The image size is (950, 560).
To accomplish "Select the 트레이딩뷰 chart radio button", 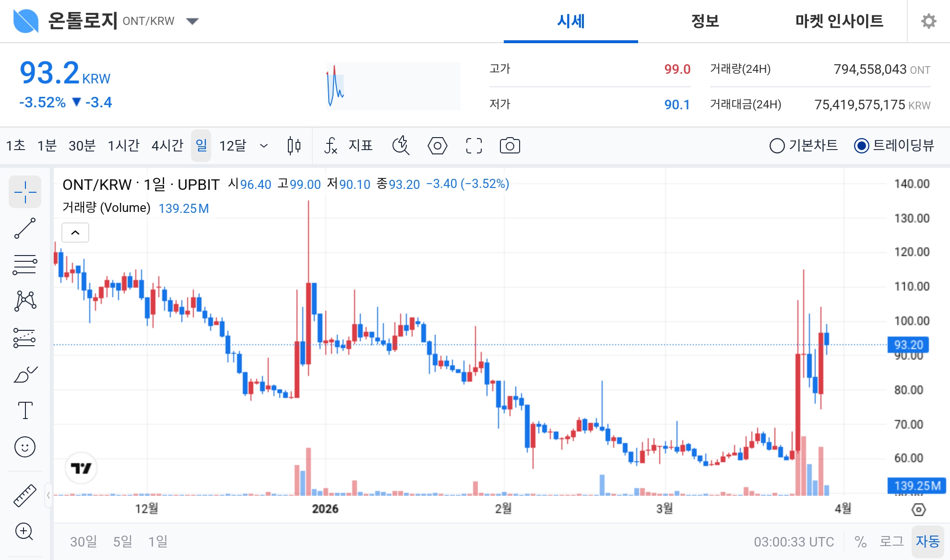I will (862, 146).
